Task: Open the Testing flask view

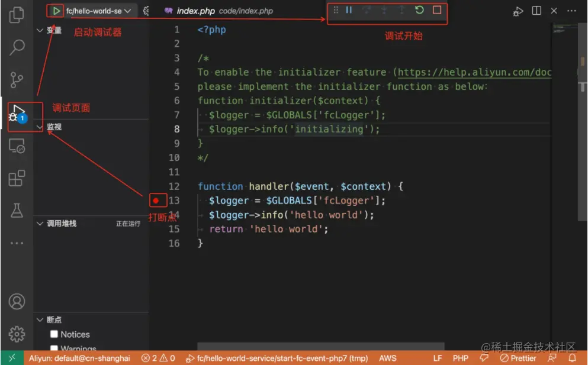Action: [17, 211]
